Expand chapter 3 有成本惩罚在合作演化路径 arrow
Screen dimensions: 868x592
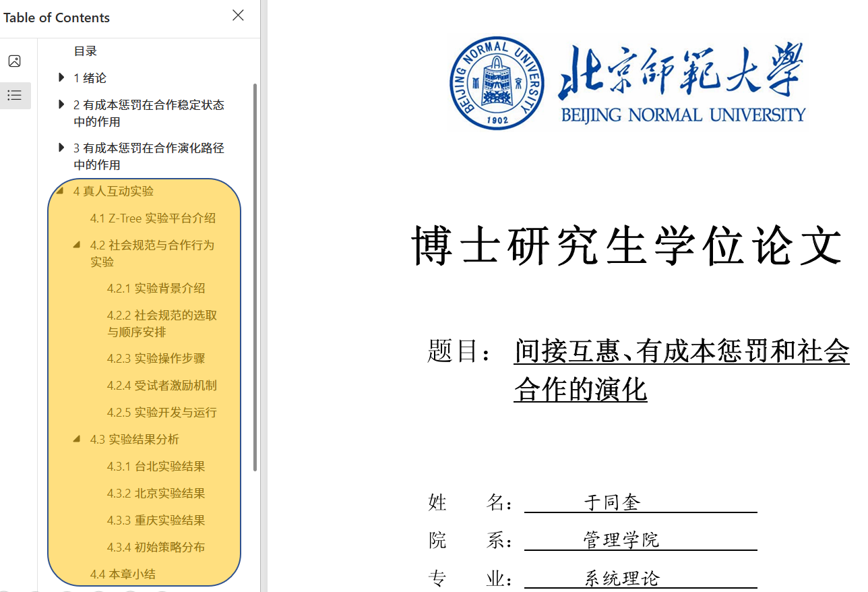coord(62,148)
